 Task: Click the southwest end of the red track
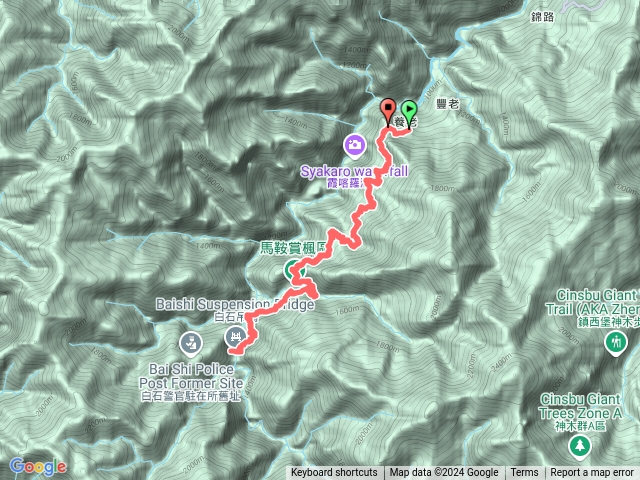[x=232, y=351]
